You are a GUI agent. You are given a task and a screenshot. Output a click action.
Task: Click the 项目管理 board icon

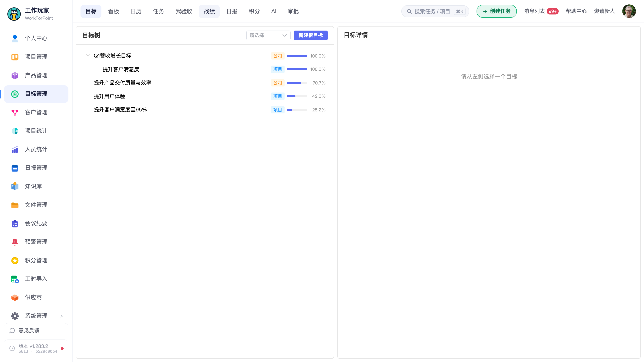[x=15, y=57]
